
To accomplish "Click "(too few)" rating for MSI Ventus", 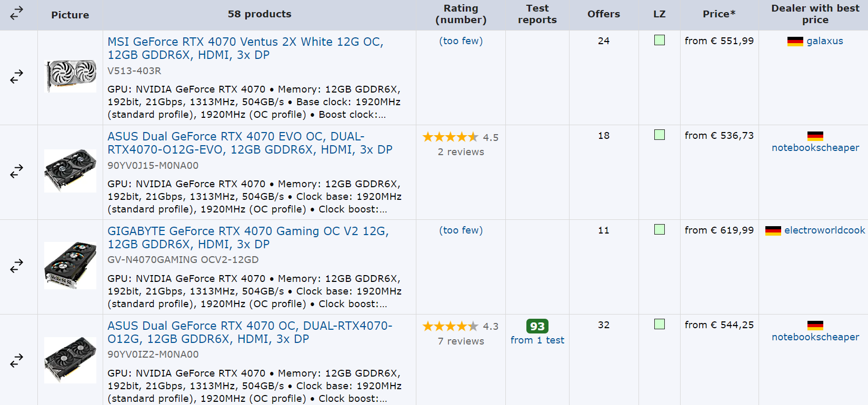I will (x=461, y=41).
